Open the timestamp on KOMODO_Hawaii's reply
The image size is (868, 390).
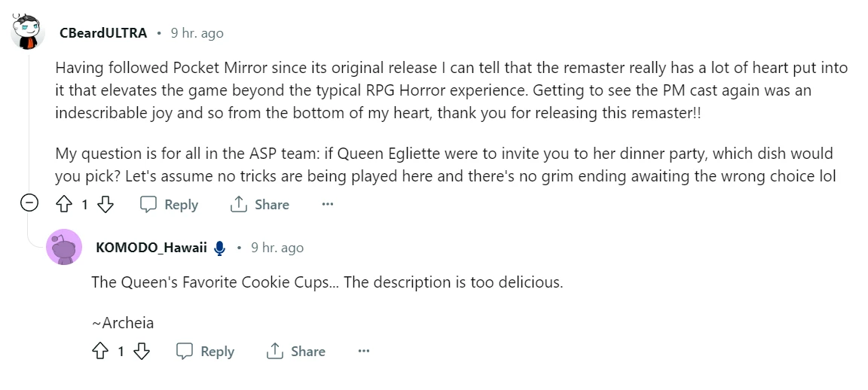pyautogui.click(x=277, y=247)
